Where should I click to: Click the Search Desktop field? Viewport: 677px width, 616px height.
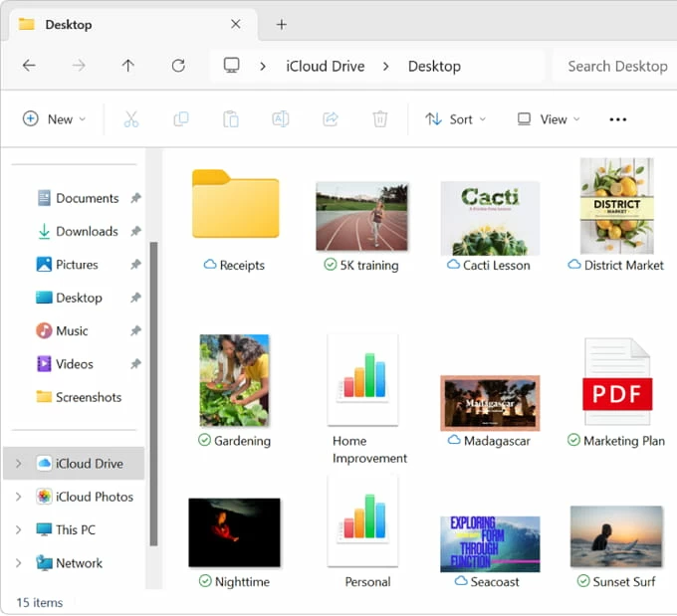pos(617,66)
